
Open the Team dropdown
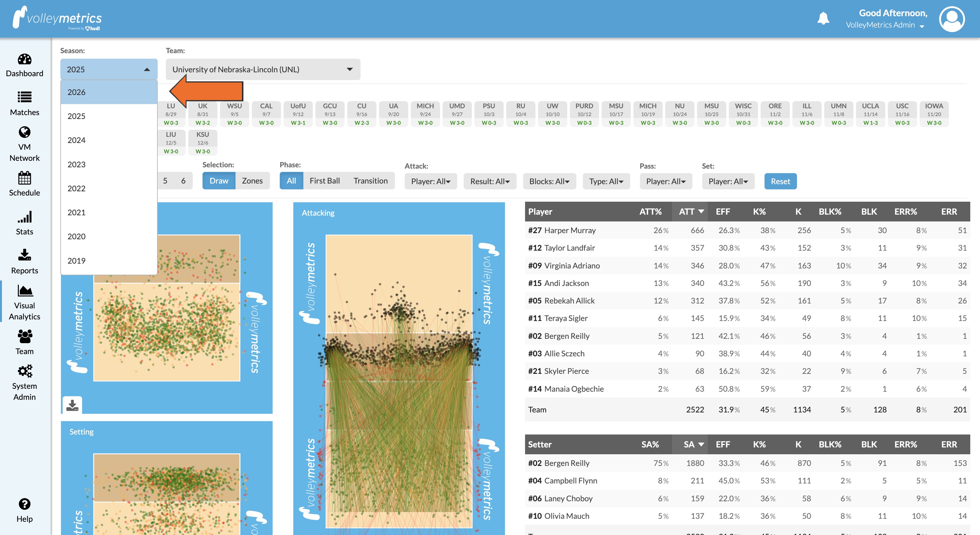click(263, 69)
